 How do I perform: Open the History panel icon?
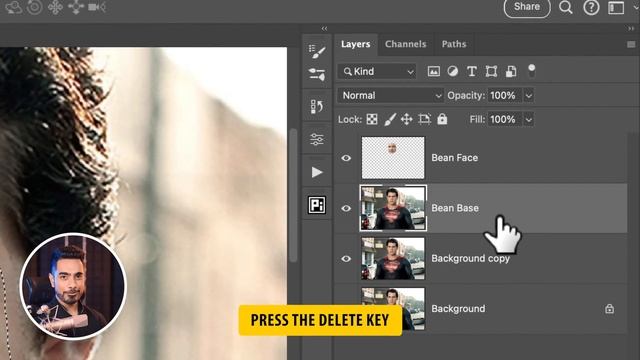(317, 107)
